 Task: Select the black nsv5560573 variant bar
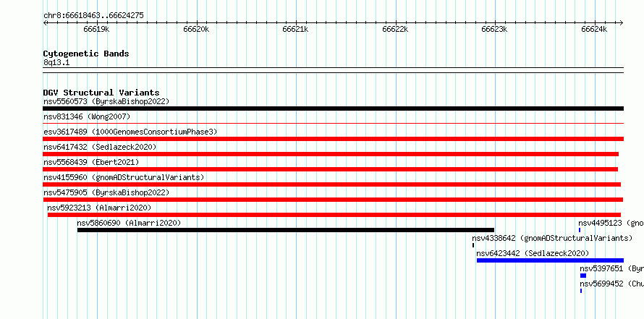click(x=333, y=109)
